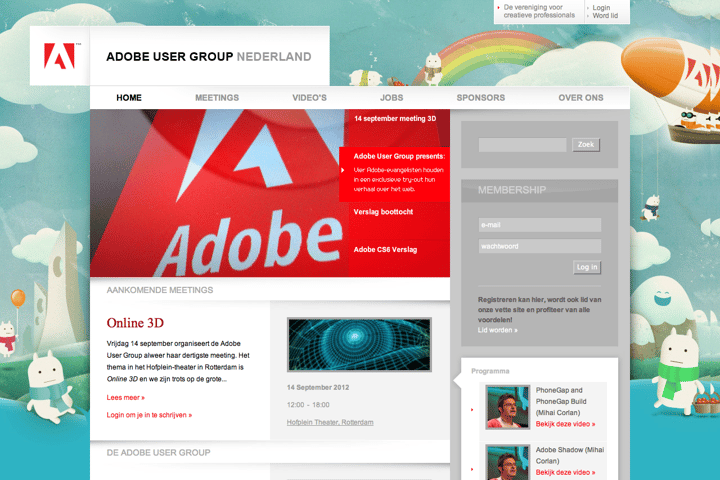Click the 'AANKOMENDE MEETINGS' section heading

160,290
